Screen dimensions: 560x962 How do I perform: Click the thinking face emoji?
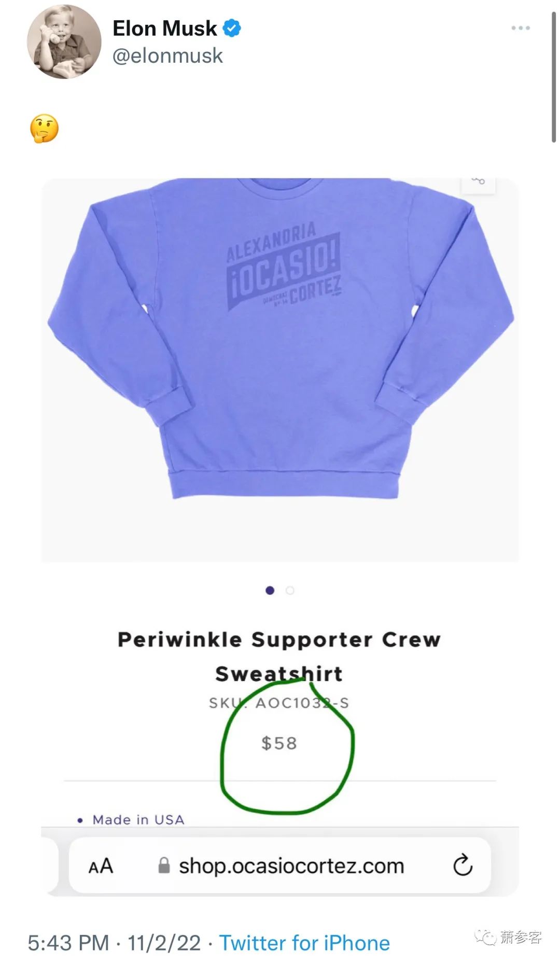[x=44, y=128]
